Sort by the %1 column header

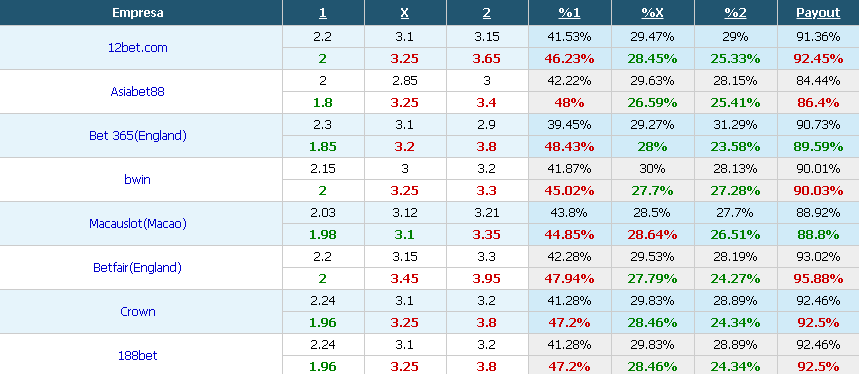[569, 13]
